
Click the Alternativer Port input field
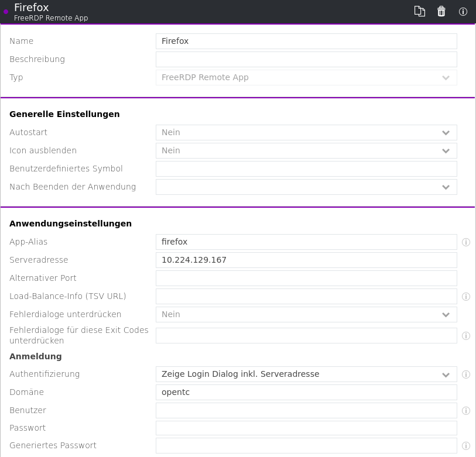pyautogui.click(x=306, y=279)
